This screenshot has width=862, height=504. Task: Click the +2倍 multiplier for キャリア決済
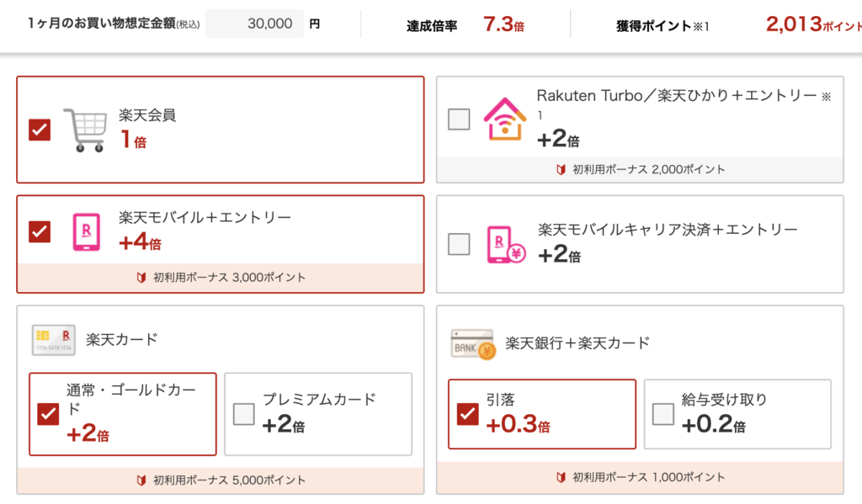coord(559,254)
